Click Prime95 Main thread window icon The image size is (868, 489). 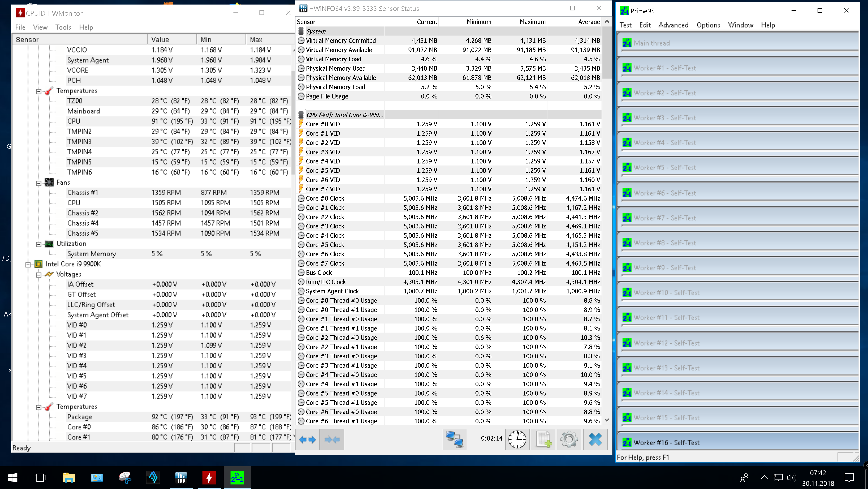pyautogui.click(x=627, y=43)
